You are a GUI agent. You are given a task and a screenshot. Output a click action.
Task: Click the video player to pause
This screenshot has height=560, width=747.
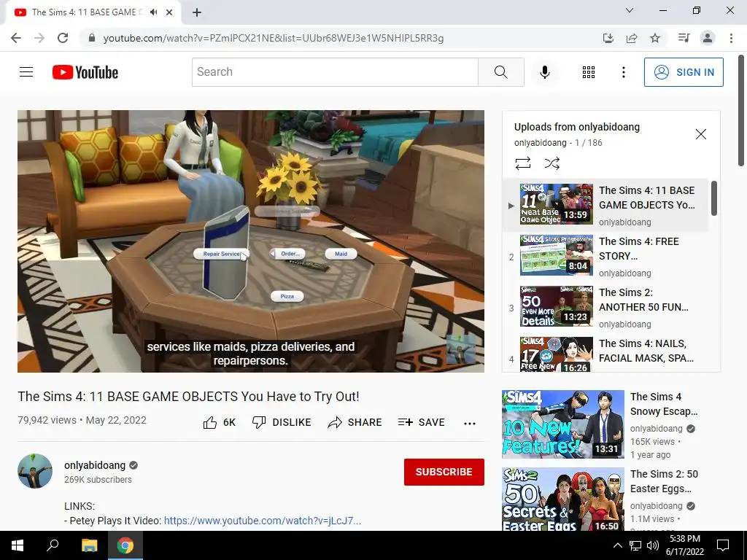tap(251, 241)
